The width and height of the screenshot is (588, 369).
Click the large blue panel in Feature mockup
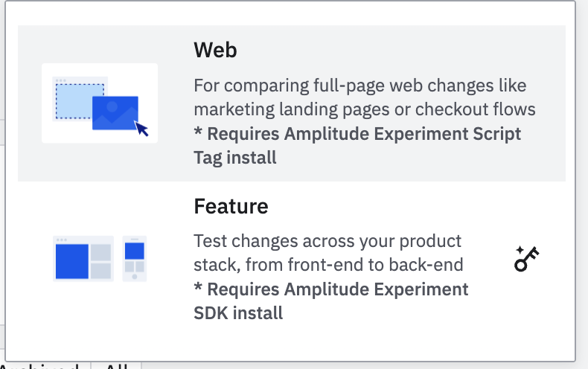point(72,259)
